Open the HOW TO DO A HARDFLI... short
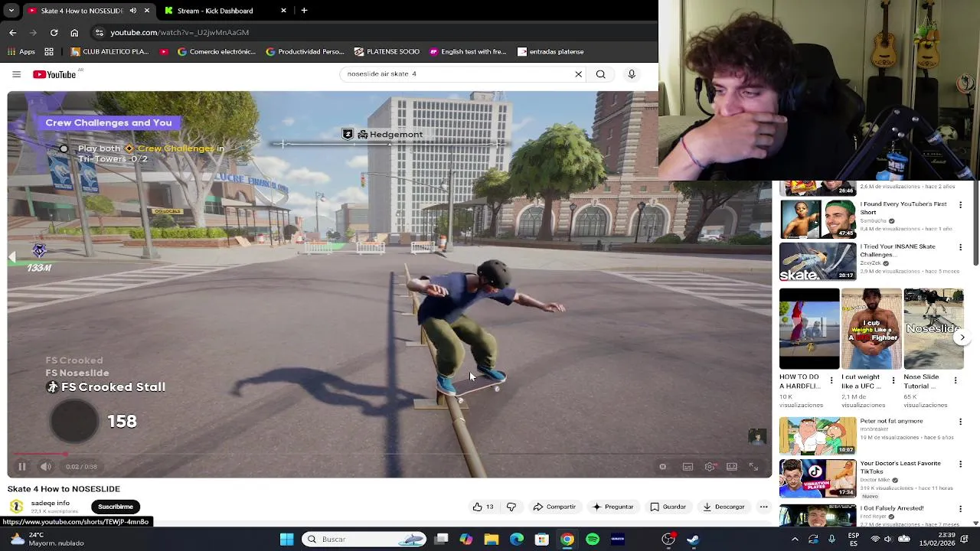Image resolution: width=980 pixels, height=551 pixels. 809,329
